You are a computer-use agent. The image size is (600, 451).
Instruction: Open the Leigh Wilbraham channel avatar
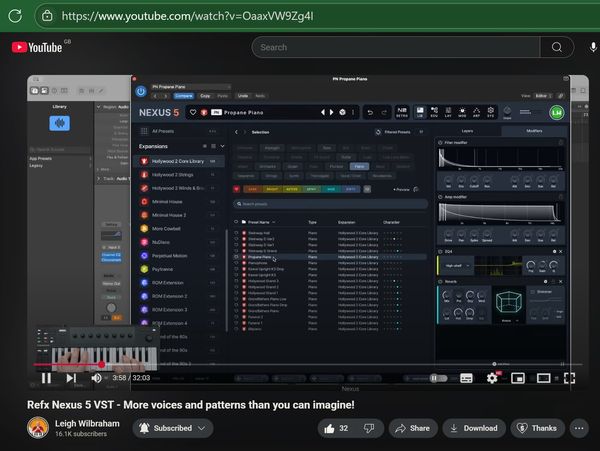(38, 428)
